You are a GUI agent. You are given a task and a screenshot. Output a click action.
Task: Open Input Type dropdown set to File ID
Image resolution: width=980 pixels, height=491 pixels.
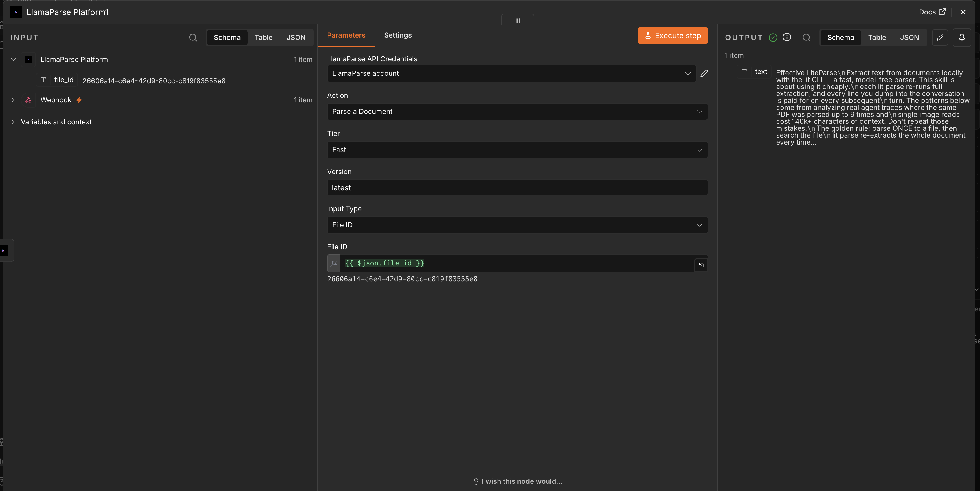click(x=517, y=225)
